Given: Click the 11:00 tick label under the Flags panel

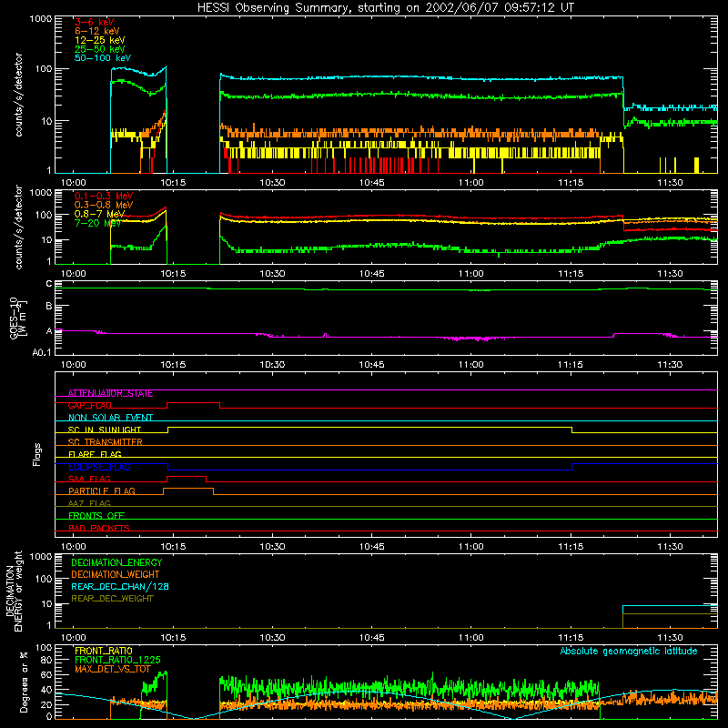Looking at the screenshot, I should point(471,547).
